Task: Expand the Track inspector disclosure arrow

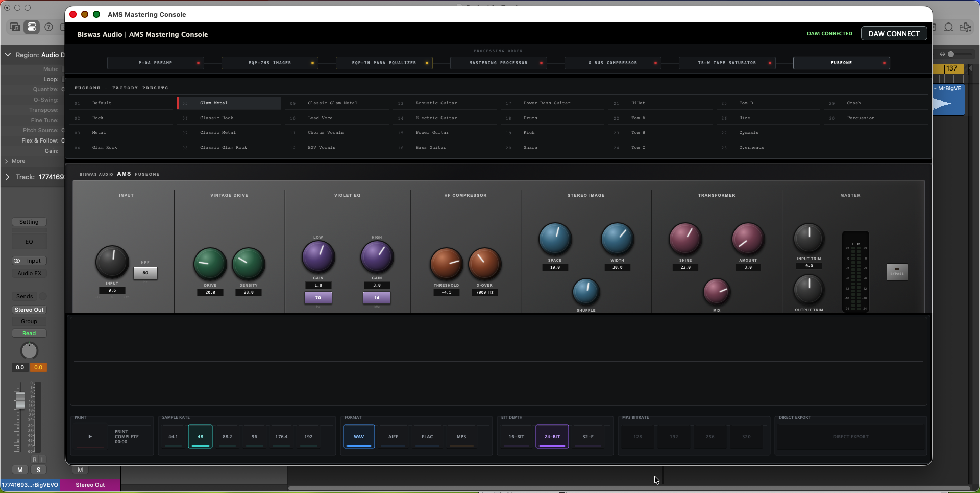Action: (x=8, y=177)
